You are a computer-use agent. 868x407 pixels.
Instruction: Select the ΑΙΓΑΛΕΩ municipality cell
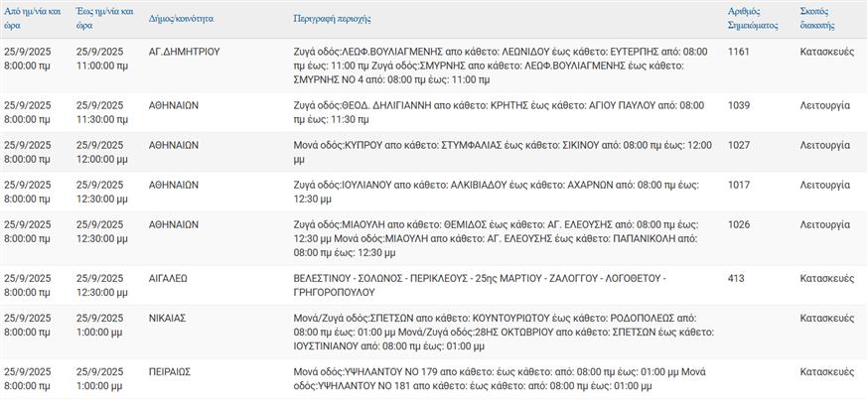pyautogui.click(x=168, y=279)
